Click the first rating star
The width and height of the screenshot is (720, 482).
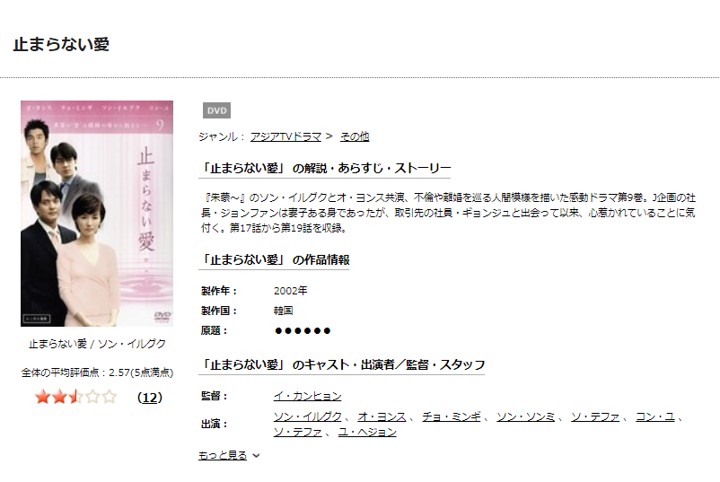pos(43,397)
